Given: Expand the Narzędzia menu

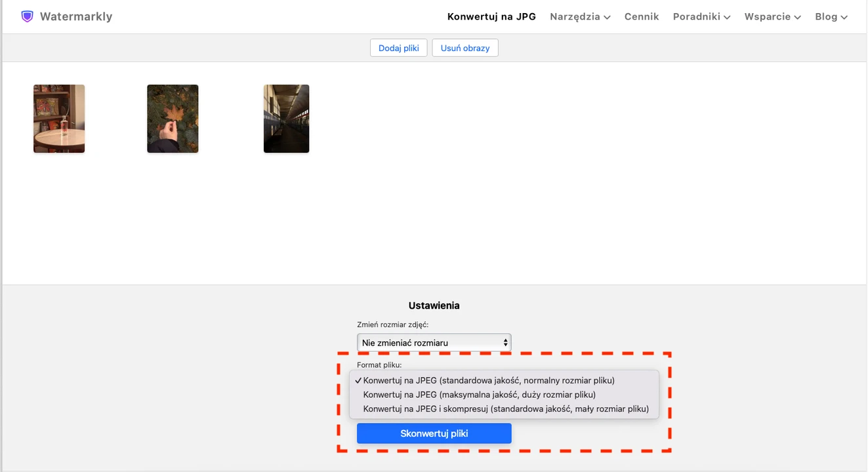Looking at the screenshot, I should (580, 16).
